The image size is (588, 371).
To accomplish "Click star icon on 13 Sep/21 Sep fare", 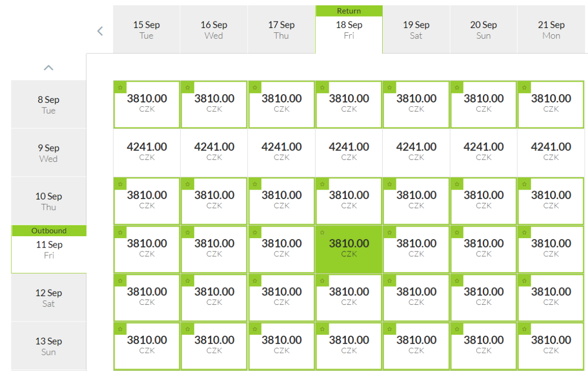I will point(524,329).
